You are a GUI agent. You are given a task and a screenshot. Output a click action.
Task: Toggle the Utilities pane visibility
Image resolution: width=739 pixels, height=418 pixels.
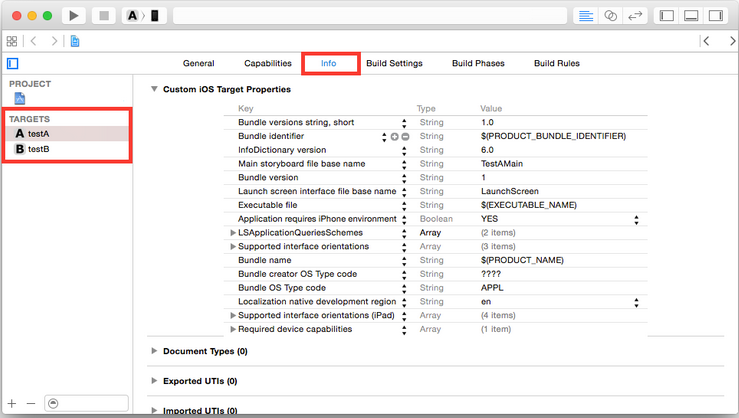pos(715,16)
